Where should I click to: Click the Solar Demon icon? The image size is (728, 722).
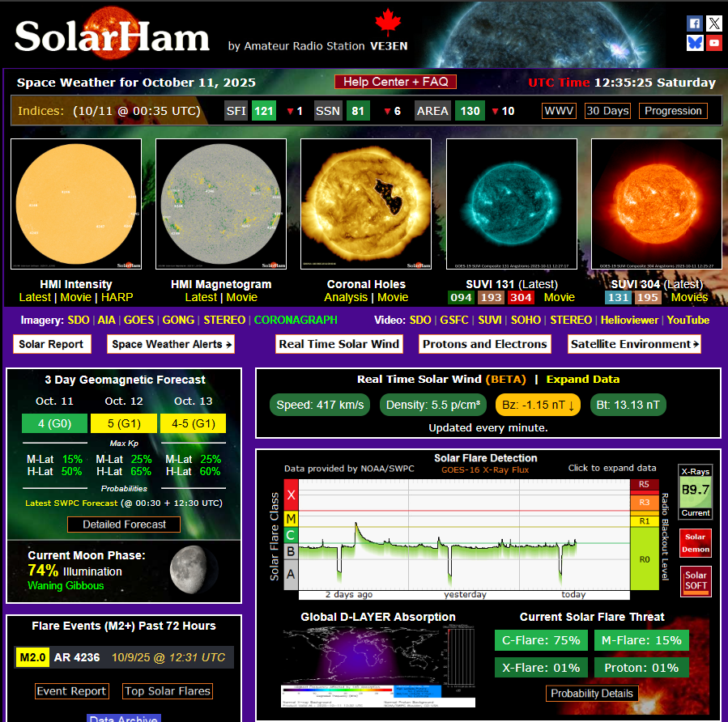[x=695, y=543]
